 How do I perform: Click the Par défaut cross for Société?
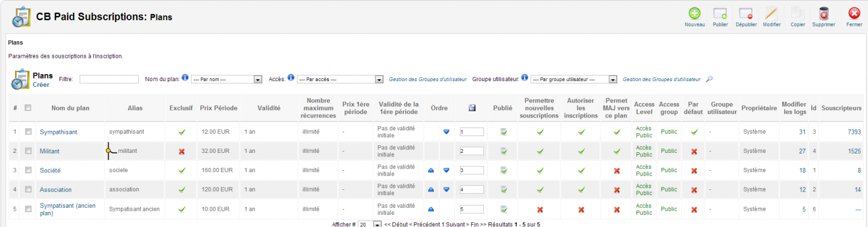[694, 171]
